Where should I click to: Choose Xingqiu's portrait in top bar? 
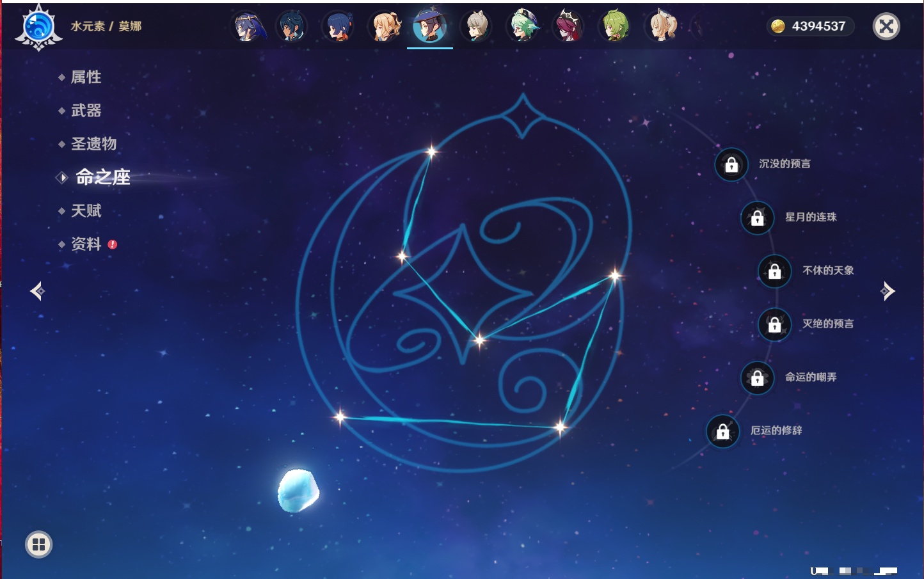[x=338, y=27]
